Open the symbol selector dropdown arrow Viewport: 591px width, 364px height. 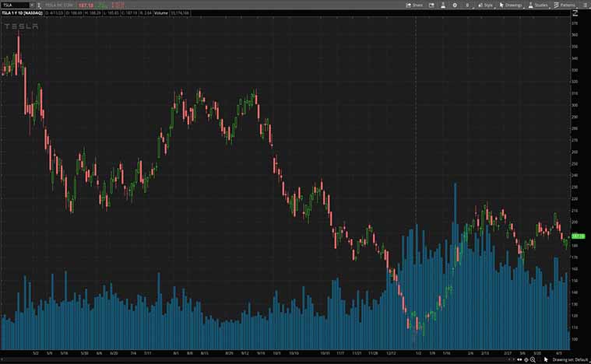point(32,5)
